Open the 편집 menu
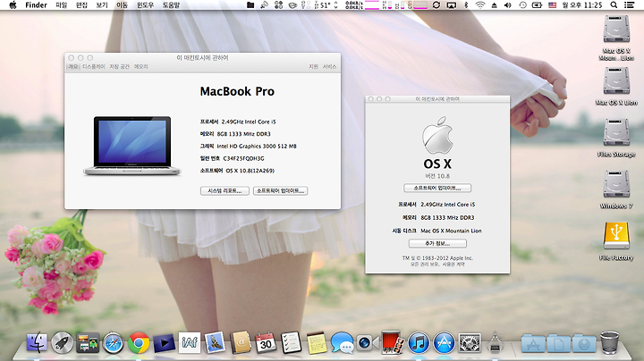The image size is (644, 361). click(x=81, y=5)
